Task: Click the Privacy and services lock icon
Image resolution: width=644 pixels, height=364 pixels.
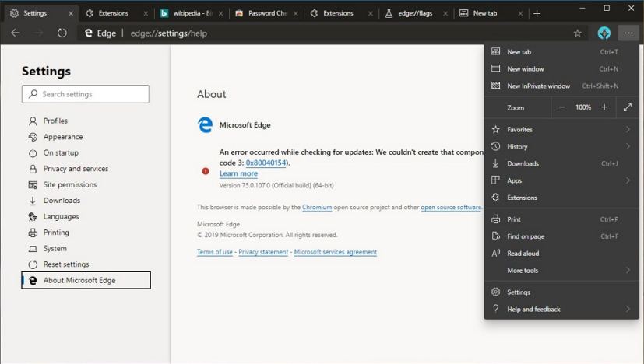Action: pos(33,169)
